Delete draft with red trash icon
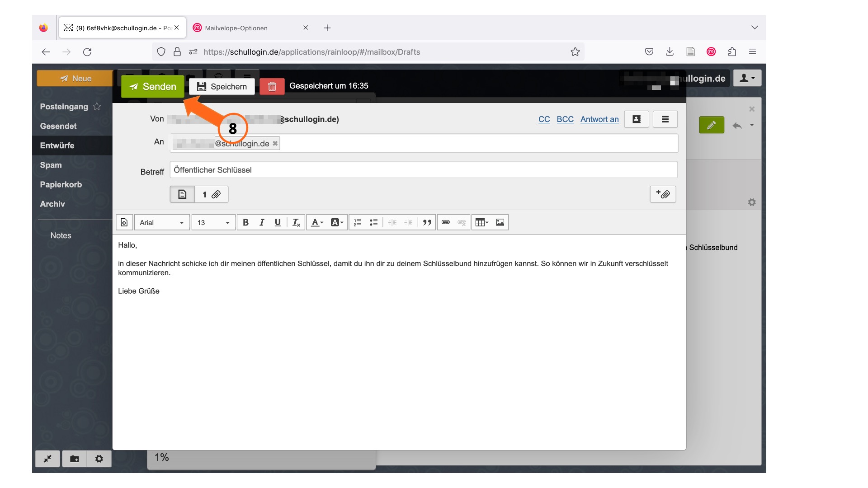Viewport: 868px width, 488px height. pos(272,86)
